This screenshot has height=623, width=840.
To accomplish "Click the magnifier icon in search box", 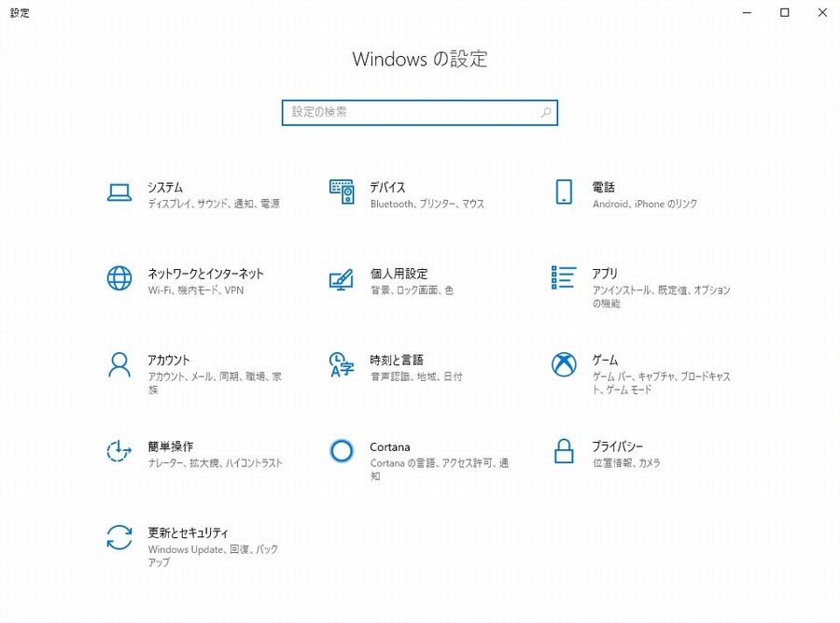I will [x=546, y=113].
